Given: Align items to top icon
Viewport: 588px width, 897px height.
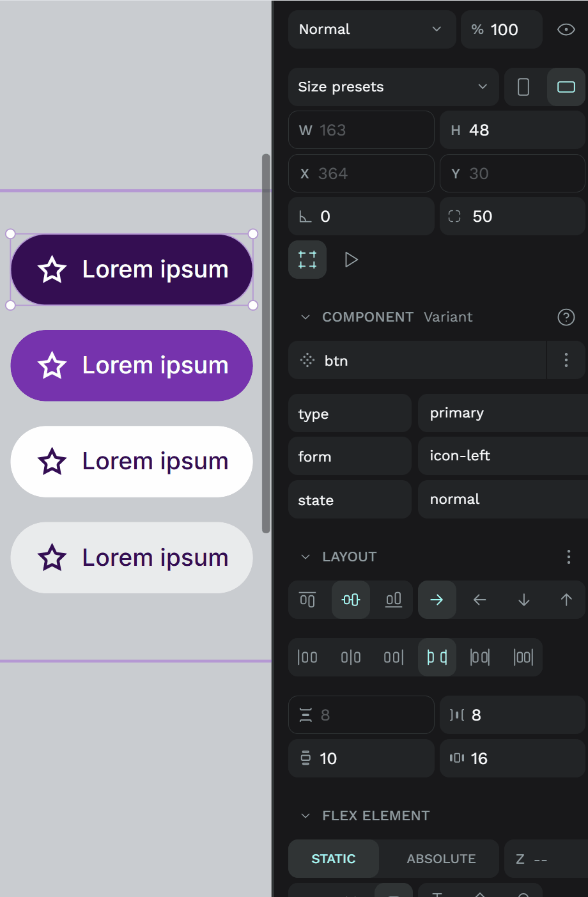Looking at the screenshot, I should point(307,600).
